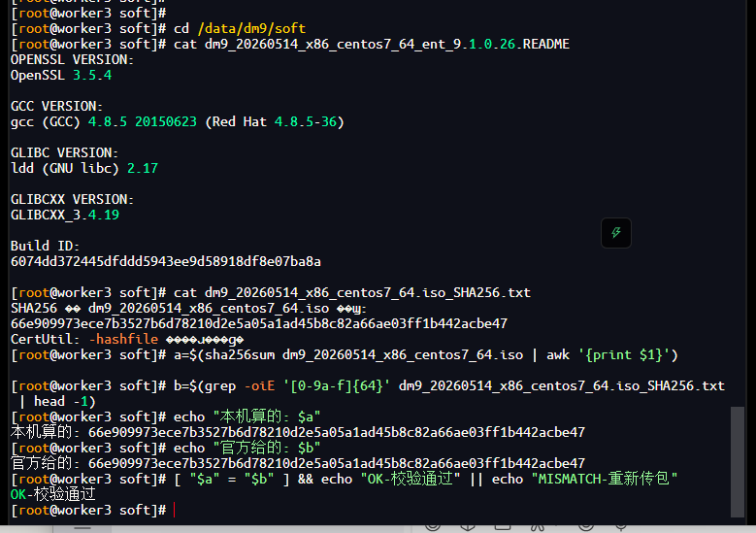Click the 'ldd (GNU libc) 2.17' line

click(84, 168)
